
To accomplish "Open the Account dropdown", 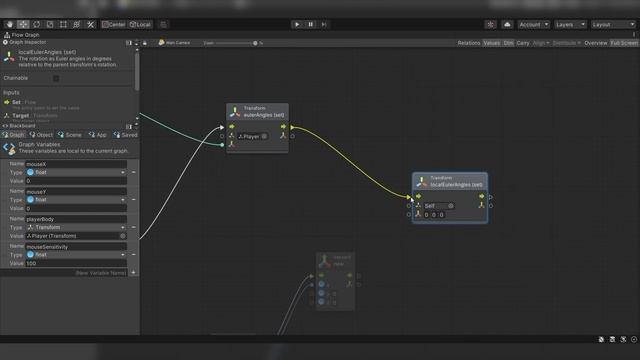I will click(534, 24).
